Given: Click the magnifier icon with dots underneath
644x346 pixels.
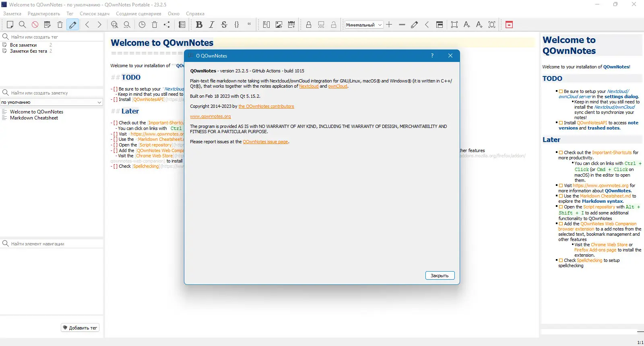Looking at the screenshot, I should pos(127,25).
